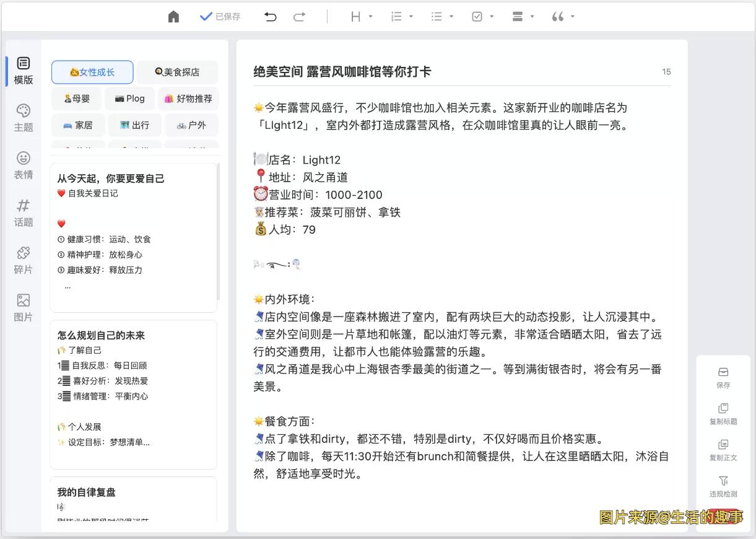The height and width of the screenshot is (539, 756).
Task: Click 复制正文 to copy body text
Action: pos(723,450)
